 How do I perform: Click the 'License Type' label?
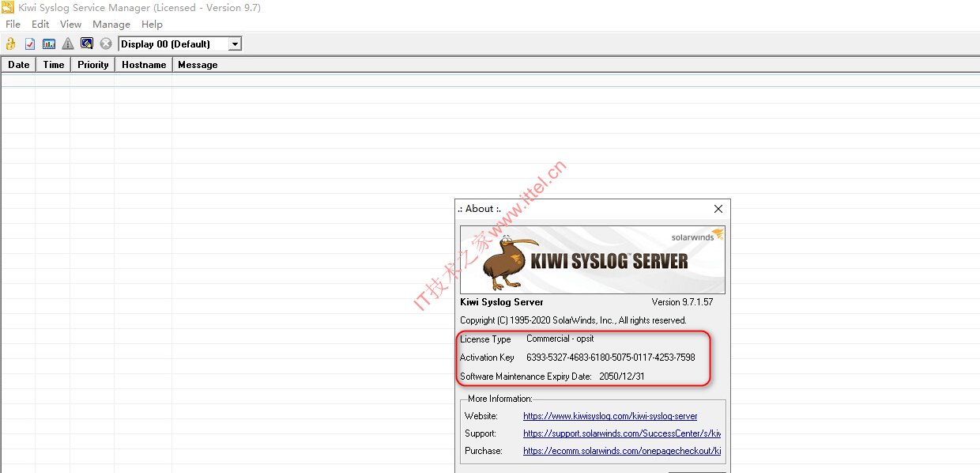(x=485, y=339)
